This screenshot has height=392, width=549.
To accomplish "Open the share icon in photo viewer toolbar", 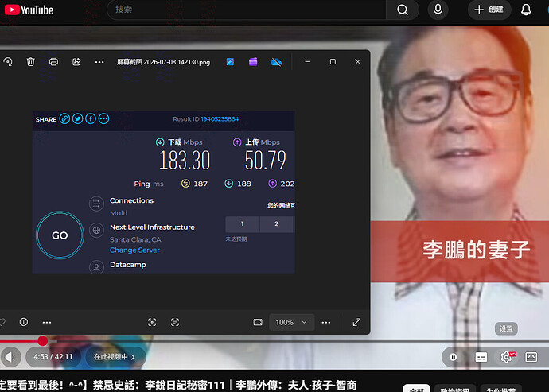I will point(76,62).
